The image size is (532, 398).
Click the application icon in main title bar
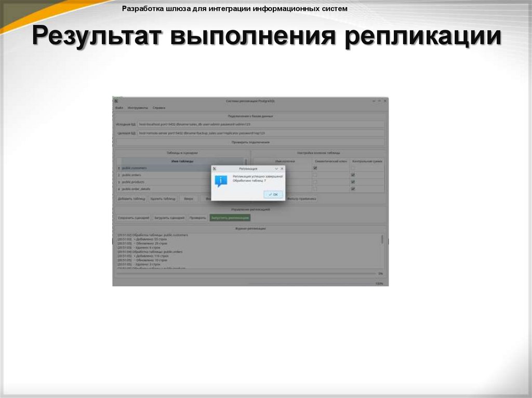(x=115, y=101)
